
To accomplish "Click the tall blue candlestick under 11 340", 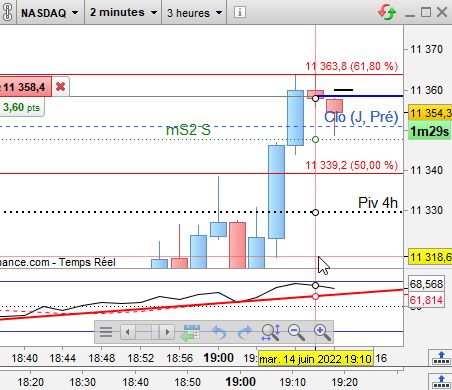I will [x=277, y=192].
